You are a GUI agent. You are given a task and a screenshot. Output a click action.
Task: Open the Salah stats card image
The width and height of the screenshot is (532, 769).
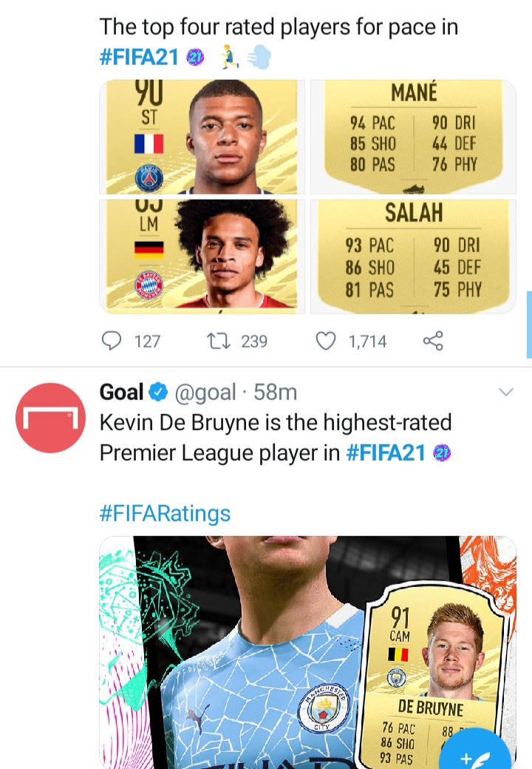coord(412,255)
